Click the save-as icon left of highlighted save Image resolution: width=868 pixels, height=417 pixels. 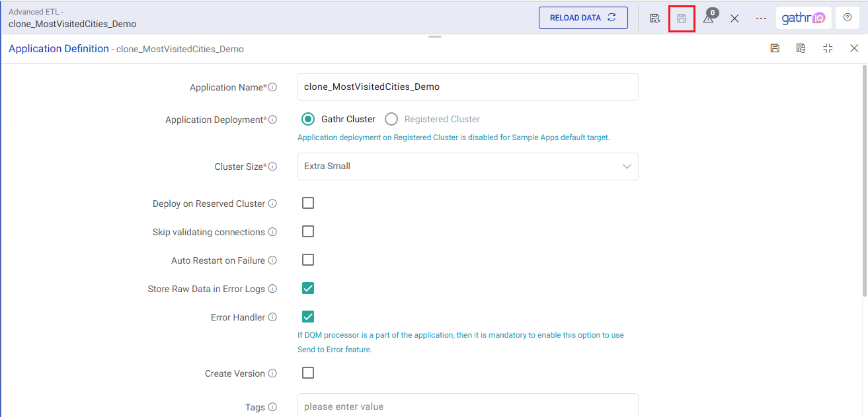click(x=654, y=19)
